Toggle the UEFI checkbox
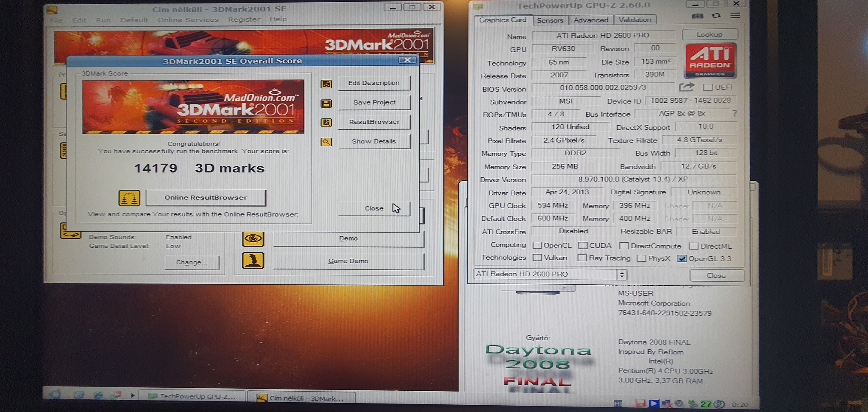The image size is (868, 412). pos(707,87)
